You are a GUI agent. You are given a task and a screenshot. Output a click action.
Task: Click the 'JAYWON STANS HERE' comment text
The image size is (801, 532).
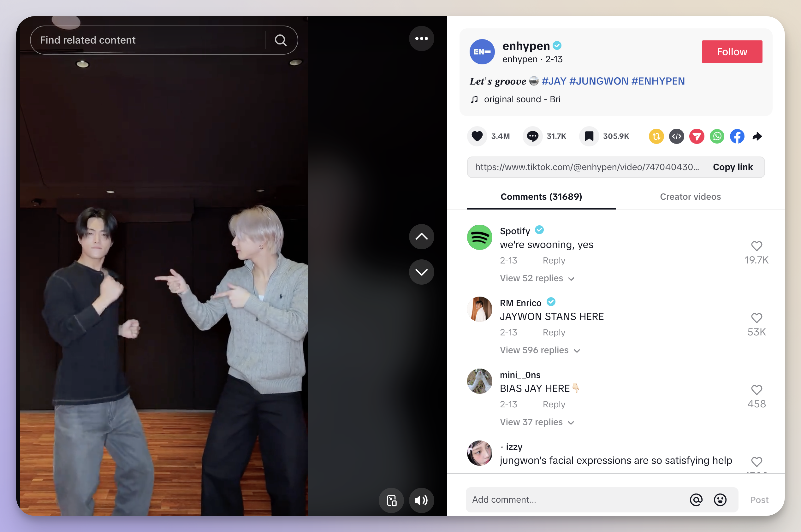[x=552, y=316]
